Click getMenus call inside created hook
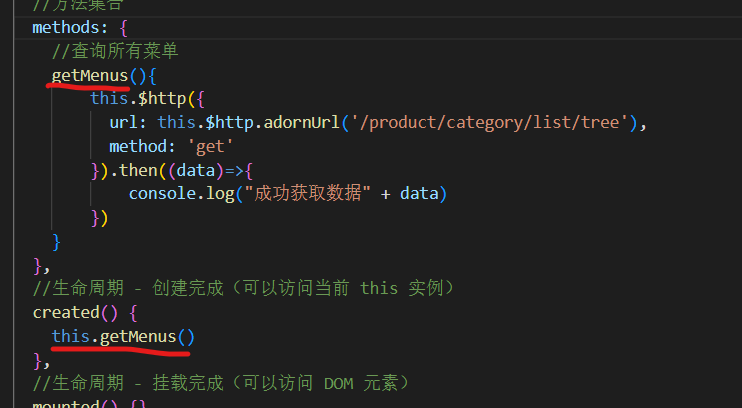Screen dimensions: 742x408 pyautogui.click(x=138, y=336)
